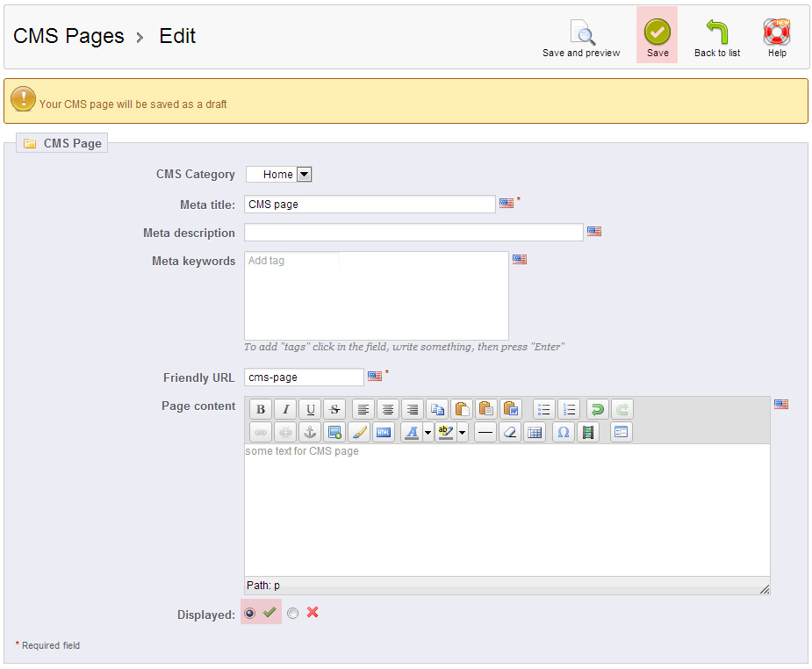Set Displayed to no
Screen dimensions: 812x669
292,614
